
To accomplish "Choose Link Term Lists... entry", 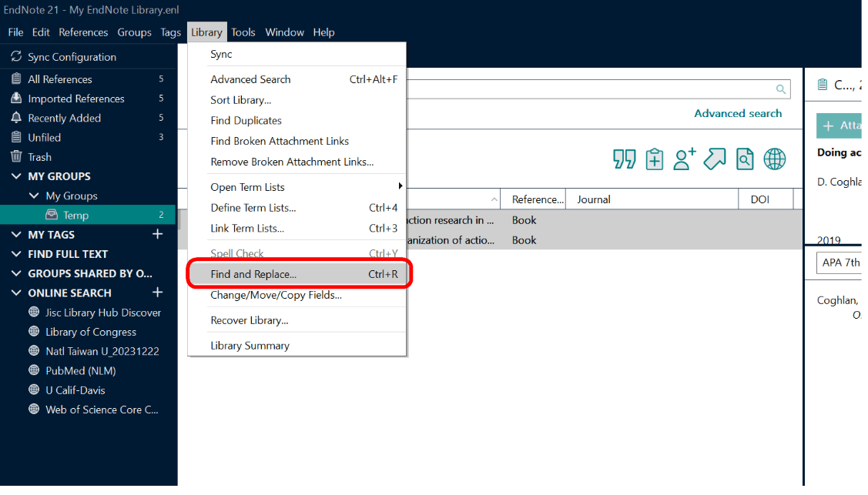I will click(297, 229).
